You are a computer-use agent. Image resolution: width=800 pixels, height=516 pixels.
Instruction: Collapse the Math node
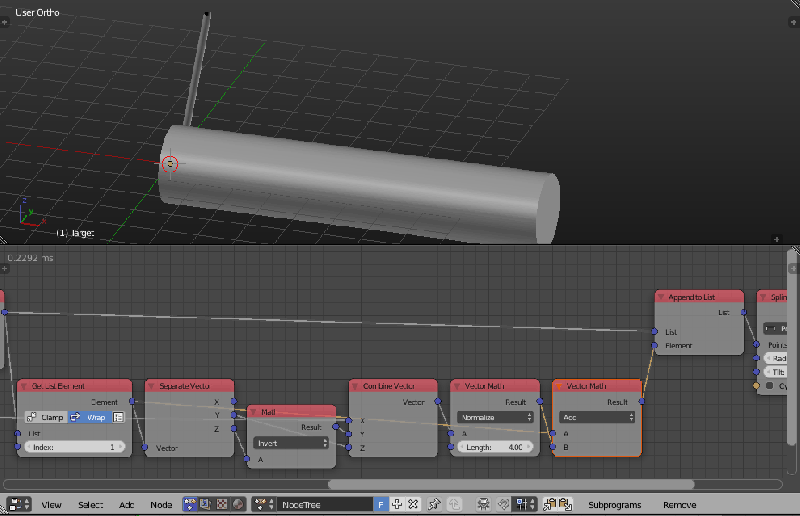[x=253, y=412]
